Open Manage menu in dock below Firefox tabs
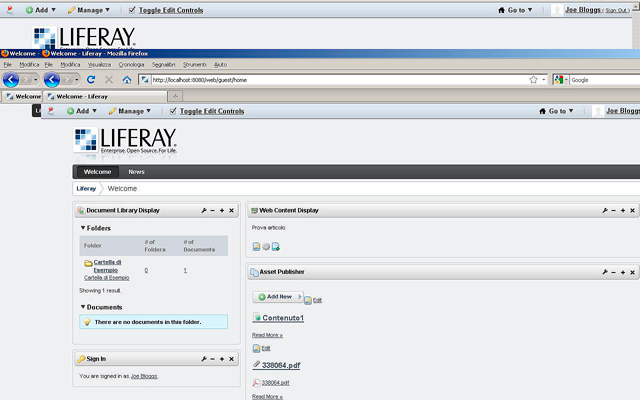This screenshot has width=640, height=400. coord(130,111)
